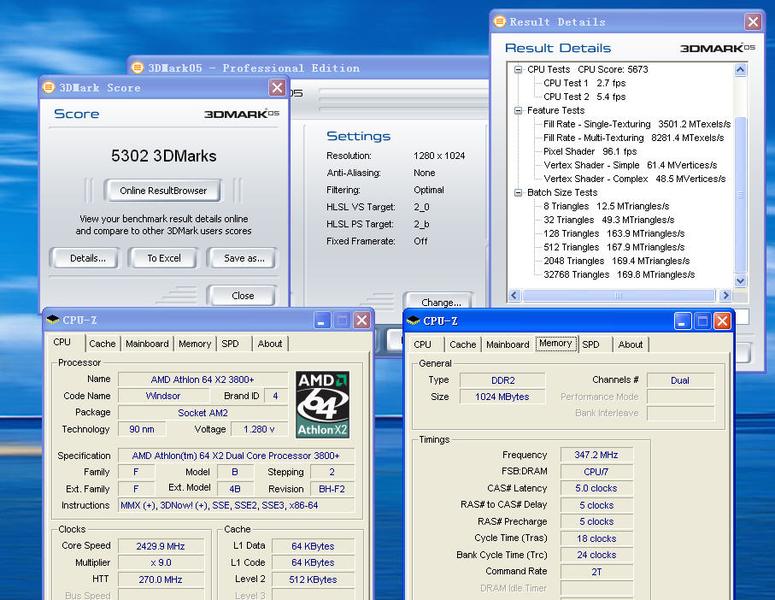The height and width of the screenshot is (600, 775).
Task: Click the Details... button in Score window
Action: point(87,258)
